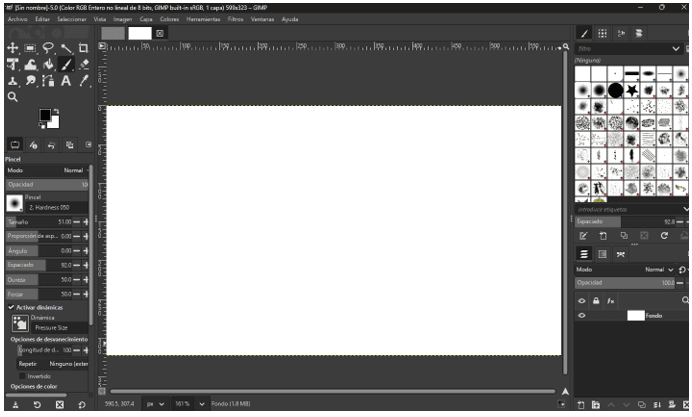Screen dimensions: 692x417
Task: Increase Dureza with plus button
Action: pos(86,280)
